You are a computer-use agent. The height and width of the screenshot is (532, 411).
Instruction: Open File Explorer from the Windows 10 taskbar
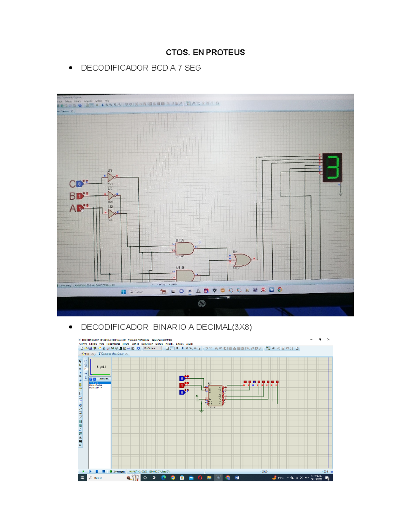coord(209,478)
